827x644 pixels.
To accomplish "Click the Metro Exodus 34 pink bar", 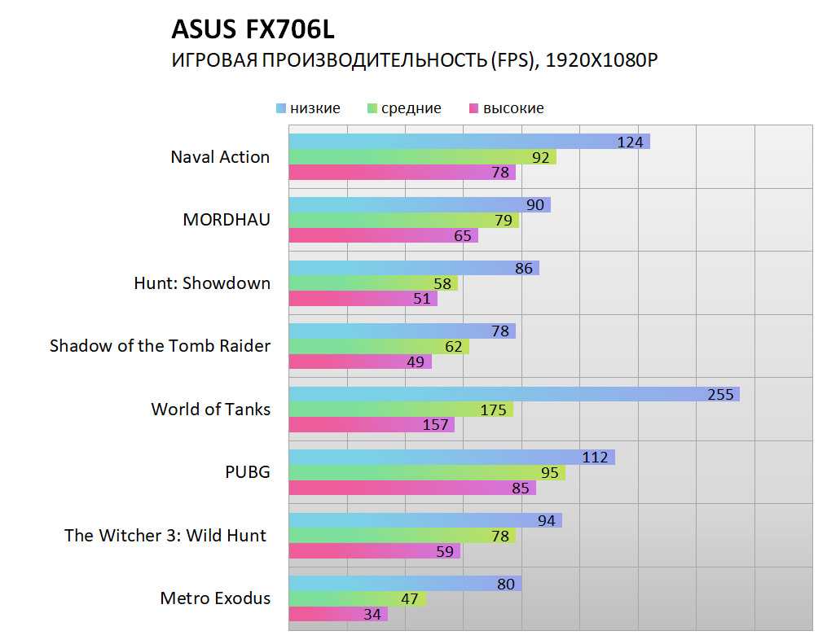I will [337, 614].
